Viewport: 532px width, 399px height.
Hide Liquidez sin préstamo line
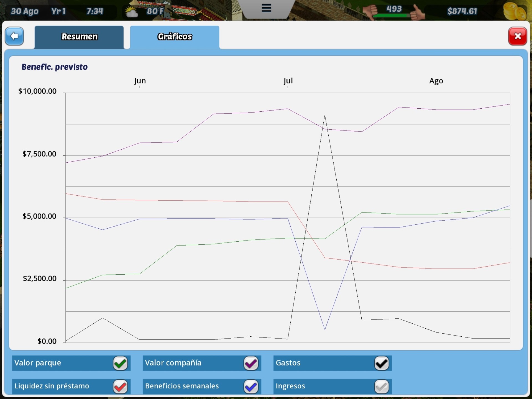[x=120, y=387]
